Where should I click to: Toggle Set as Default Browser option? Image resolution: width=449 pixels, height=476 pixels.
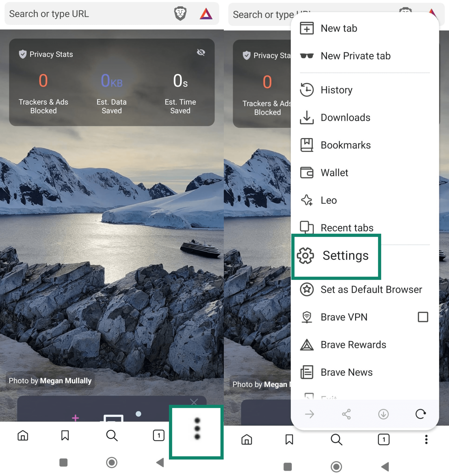[x=371, y=289]
